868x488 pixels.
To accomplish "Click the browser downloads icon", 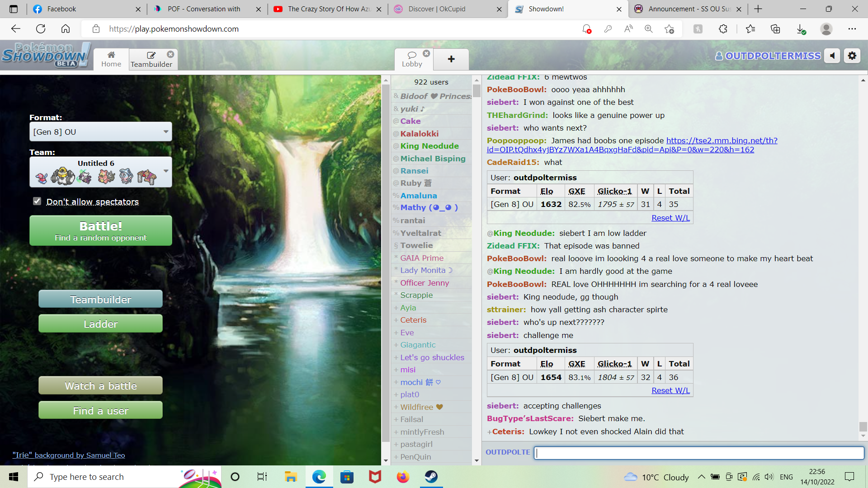I will click(x=800, y=29).
